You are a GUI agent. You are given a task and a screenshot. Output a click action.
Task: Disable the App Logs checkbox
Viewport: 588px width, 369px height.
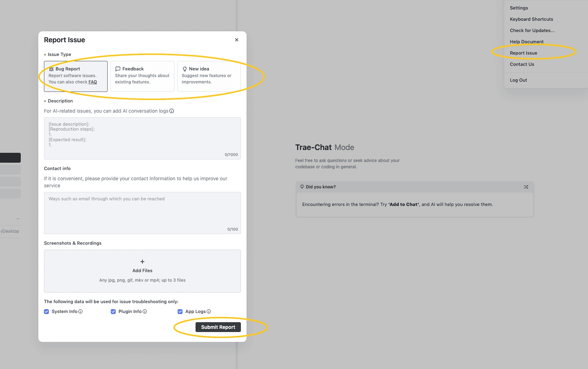tap(180, 311)
